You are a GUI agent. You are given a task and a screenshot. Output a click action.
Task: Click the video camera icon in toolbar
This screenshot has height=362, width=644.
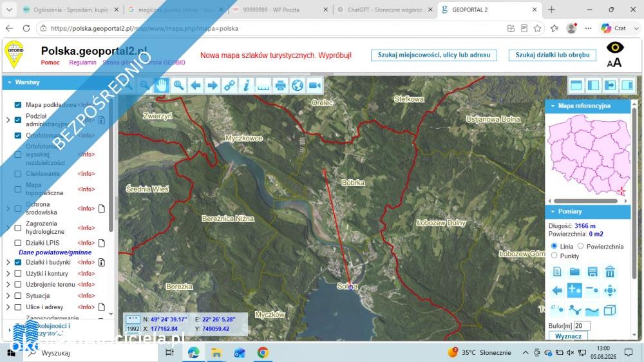click(x=315, y=86)
